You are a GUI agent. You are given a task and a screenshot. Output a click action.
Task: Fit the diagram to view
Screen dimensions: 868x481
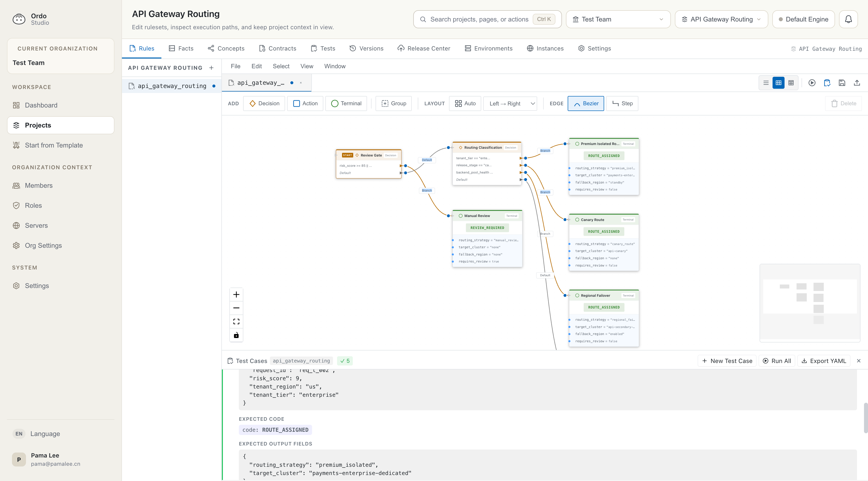[x=236, y=321]
